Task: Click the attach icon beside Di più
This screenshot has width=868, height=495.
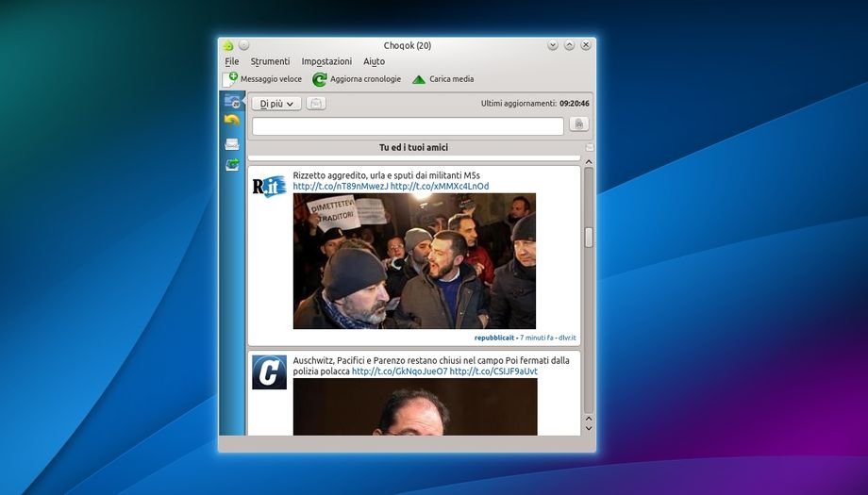Action: click(316, 104)
